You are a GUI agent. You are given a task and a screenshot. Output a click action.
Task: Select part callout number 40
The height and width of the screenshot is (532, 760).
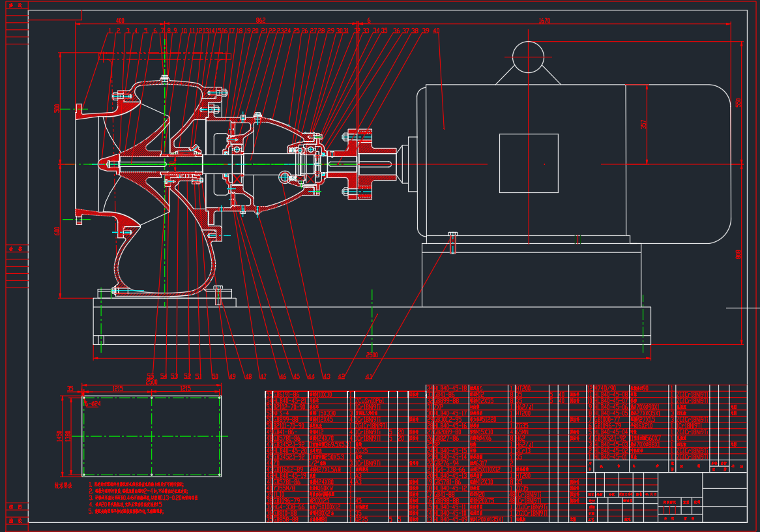click(436, 31)
